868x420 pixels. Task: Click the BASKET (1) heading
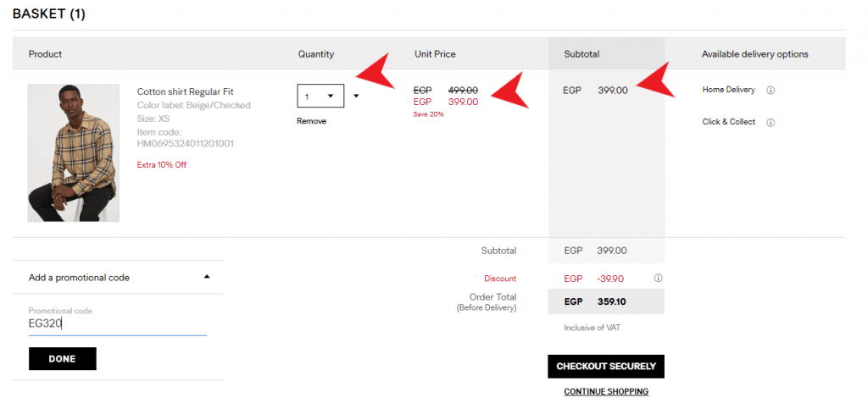tap(49, 14)
